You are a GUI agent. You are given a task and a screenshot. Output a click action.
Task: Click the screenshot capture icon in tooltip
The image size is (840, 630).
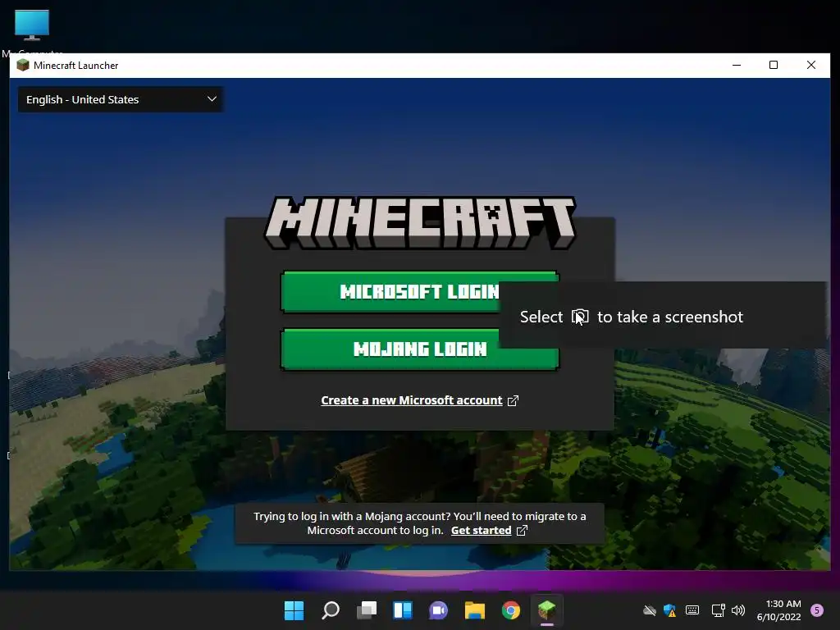580,317
